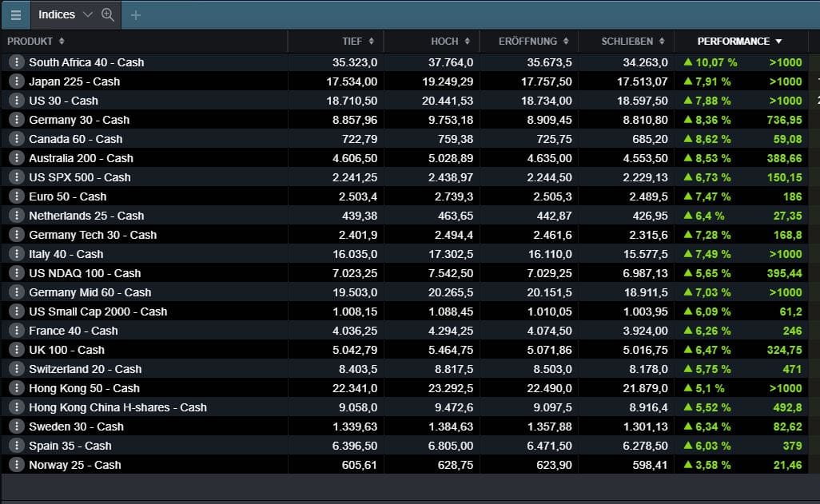Select the Hong Kong 50 - Cash product
This screenshot has width=820, height=504.
click(x=84, y=388)
